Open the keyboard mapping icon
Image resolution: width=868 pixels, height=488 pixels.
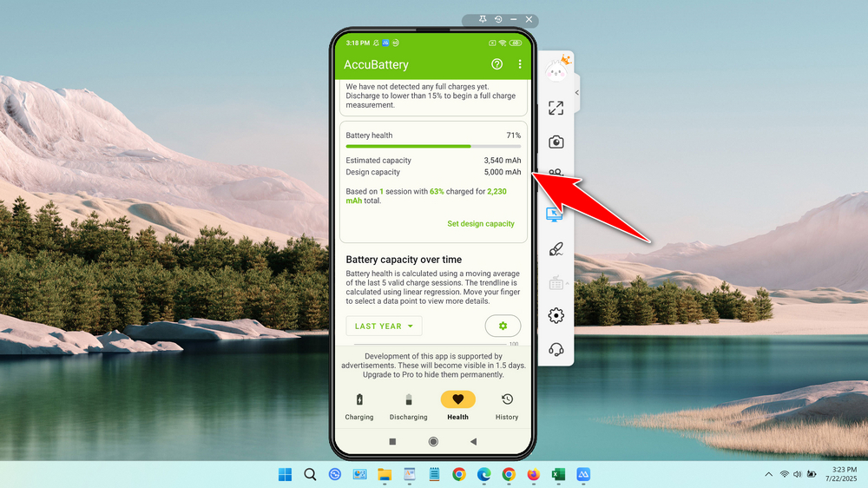(x=556, y=284)
